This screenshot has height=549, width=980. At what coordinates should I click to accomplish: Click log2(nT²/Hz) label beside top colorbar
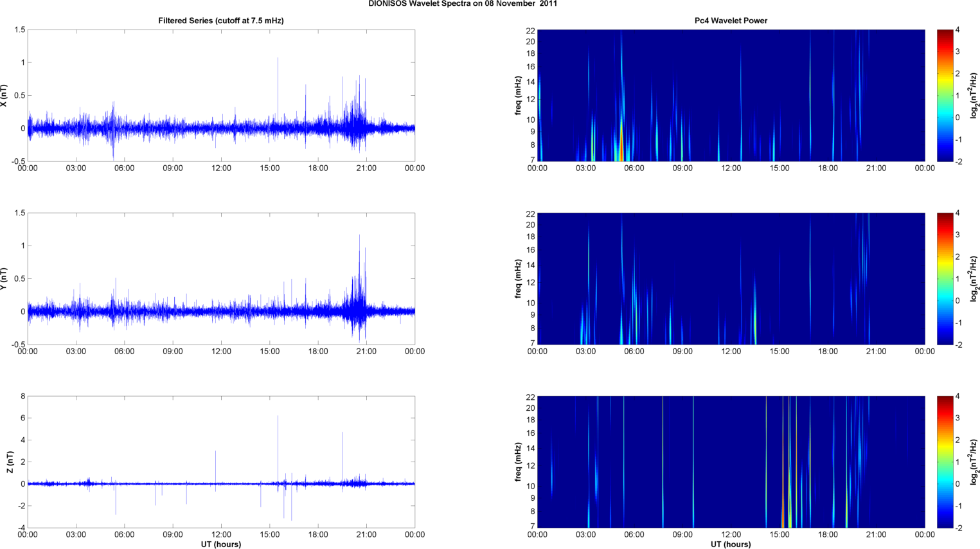click(x=974, y=95)
